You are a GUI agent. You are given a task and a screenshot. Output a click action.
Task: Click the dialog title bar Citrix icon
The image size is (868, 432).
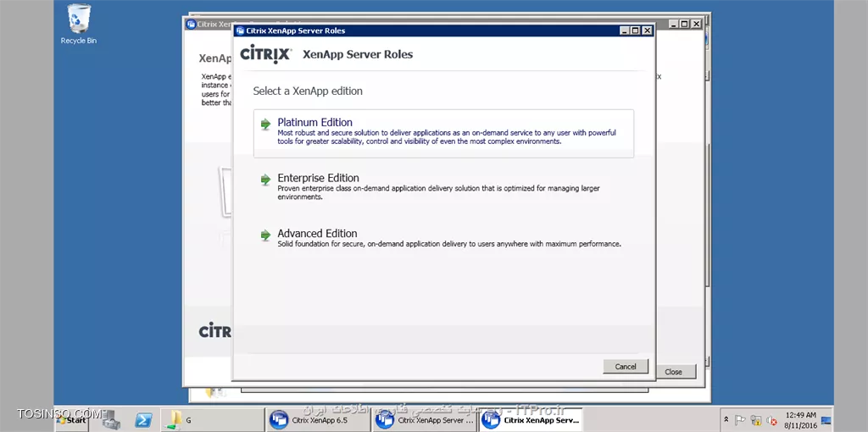pyautogui.click(x=240, y=31)
